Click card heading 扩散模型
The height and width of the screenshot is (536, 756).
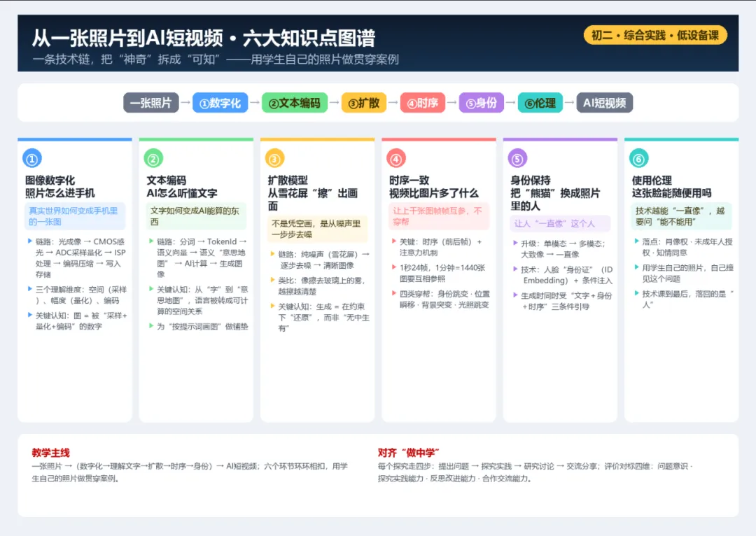coord(288,181)
